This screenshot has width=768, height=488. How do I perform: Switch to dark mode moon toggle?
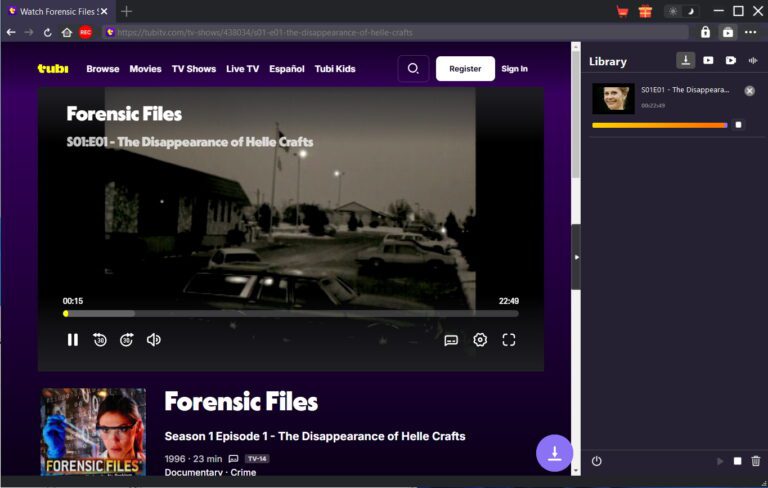[x=691, y=11]
